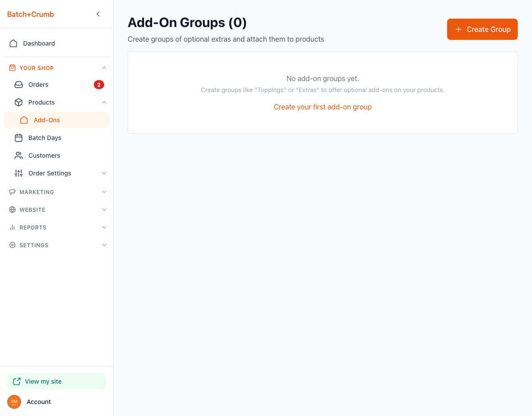532x416 pixels.
Task: Collapse the sidebar with the arrow icon
Action: [x=98, y=14]
